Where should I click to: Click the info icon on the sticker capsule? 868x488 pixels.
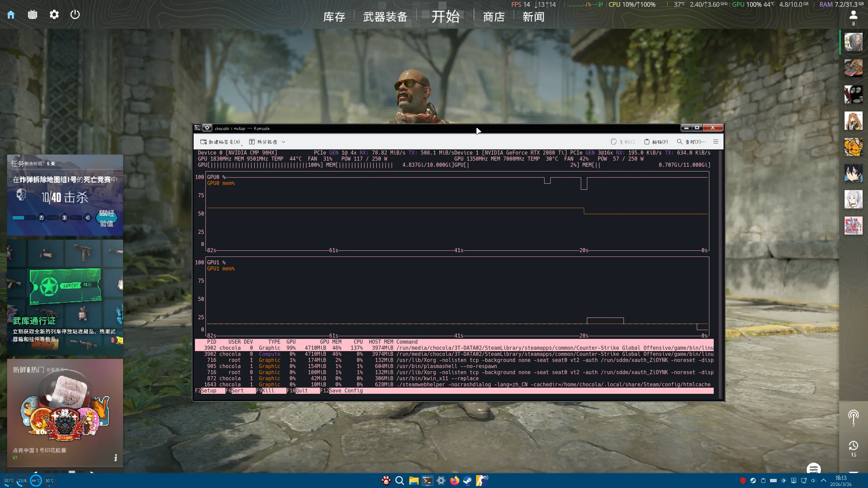pos(116,457)
